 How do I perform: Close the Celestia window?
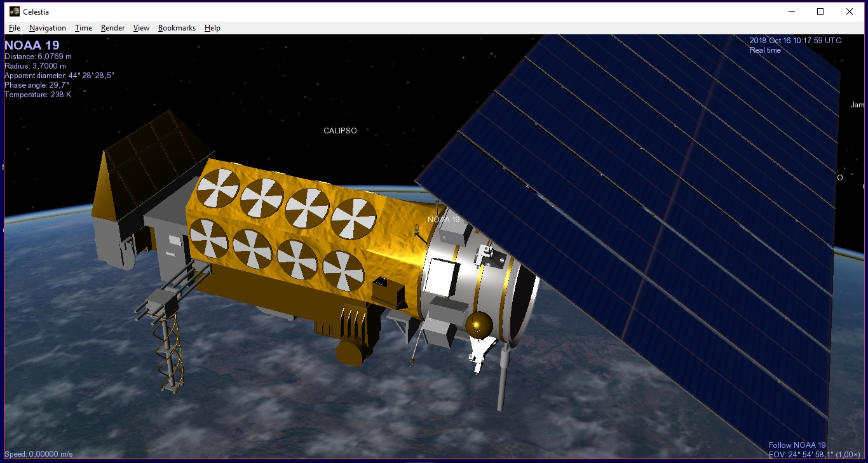point(850,11)
